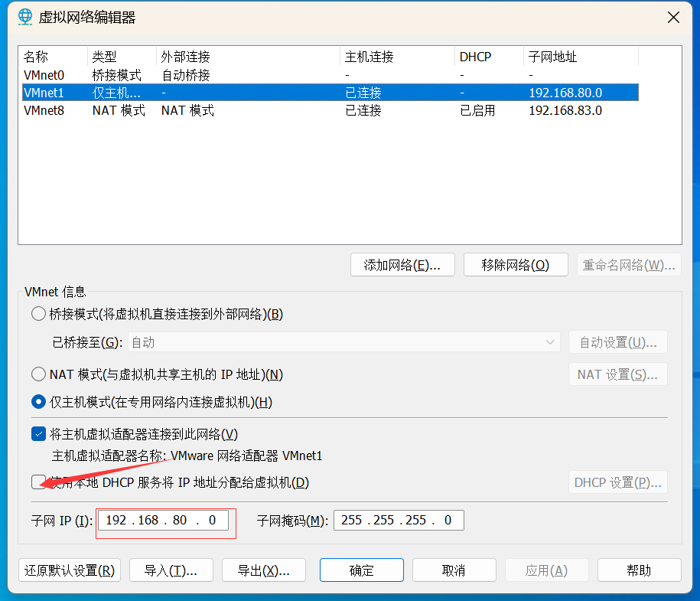Viewport: 700px width, 601px height.
Task: Confirm with the 确定 button
Action: [x=362, y=570]
